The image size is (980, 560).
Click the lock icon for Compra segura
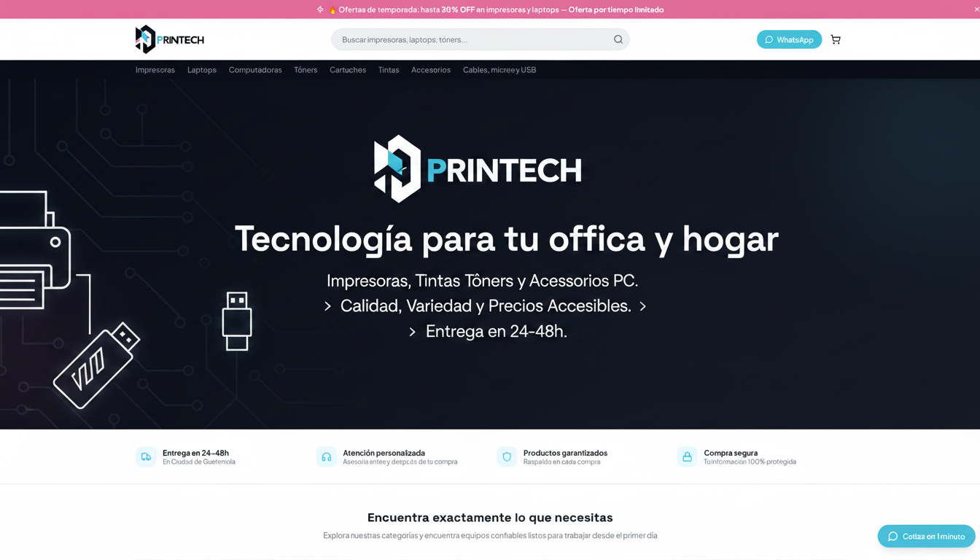point(687,456)
